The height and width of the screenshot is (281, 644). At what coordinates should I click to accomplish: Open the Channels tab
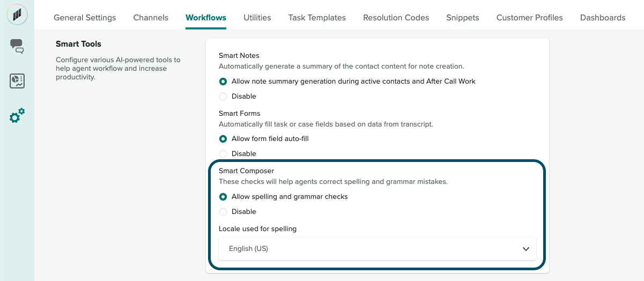[151, 18]
